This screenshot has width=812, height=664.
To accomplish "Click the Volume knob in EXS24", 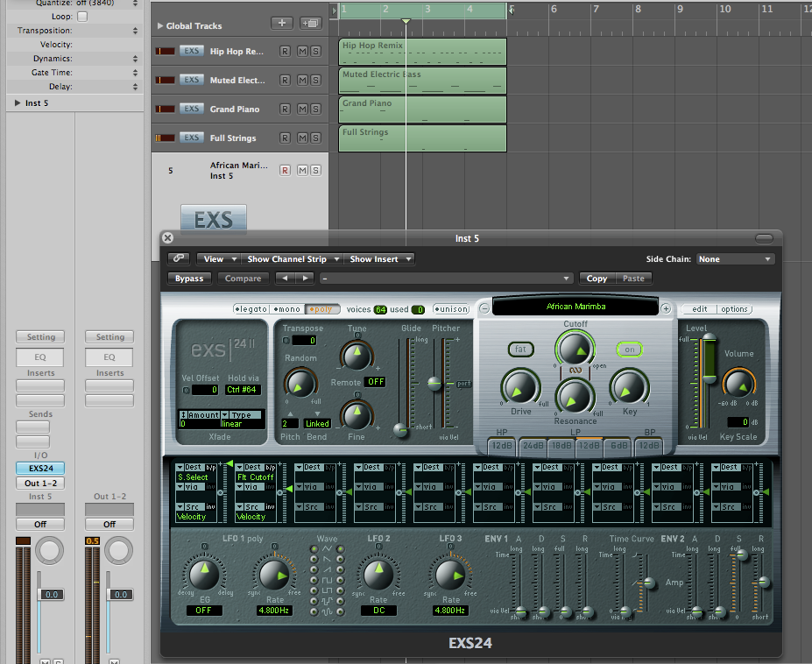I will 739,384.
